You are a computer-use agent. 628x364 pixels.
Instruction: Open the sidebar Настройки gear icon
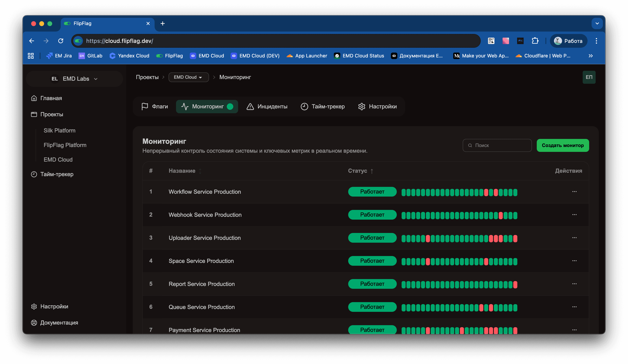click(34, 306)
